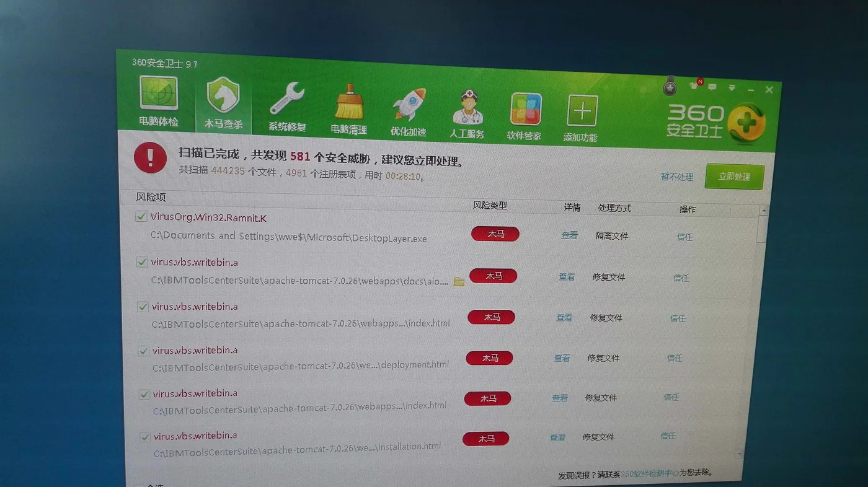Click 信任 for the installation.html row
Image resolution: width=868 pixels, height=487 pixels.
tap(668, 436)
